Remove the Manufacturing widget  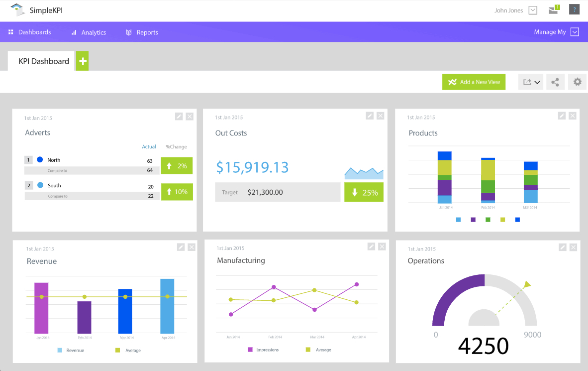(382, 246)
